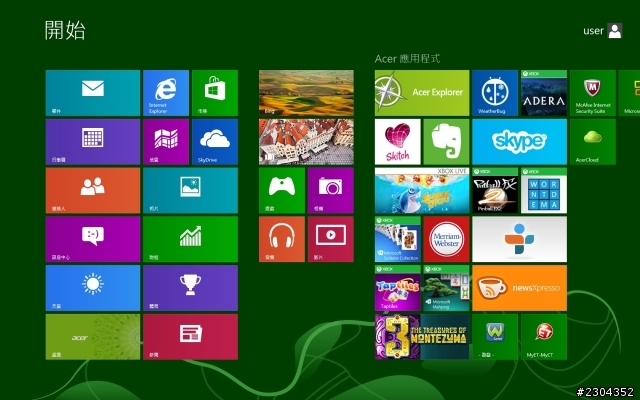Launch the Acer Explorer tile
640x400 pixels.
click(422, 93)
